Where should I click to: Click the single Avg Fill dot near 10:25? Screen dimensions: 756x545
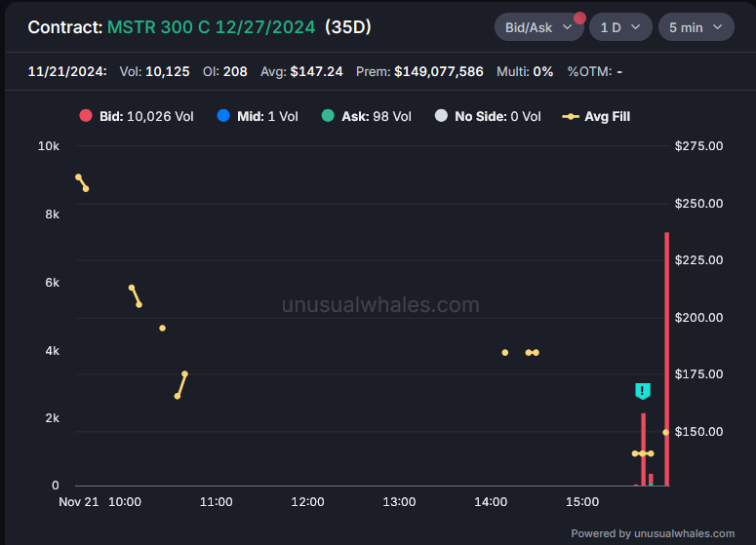(x=163, y=329)
